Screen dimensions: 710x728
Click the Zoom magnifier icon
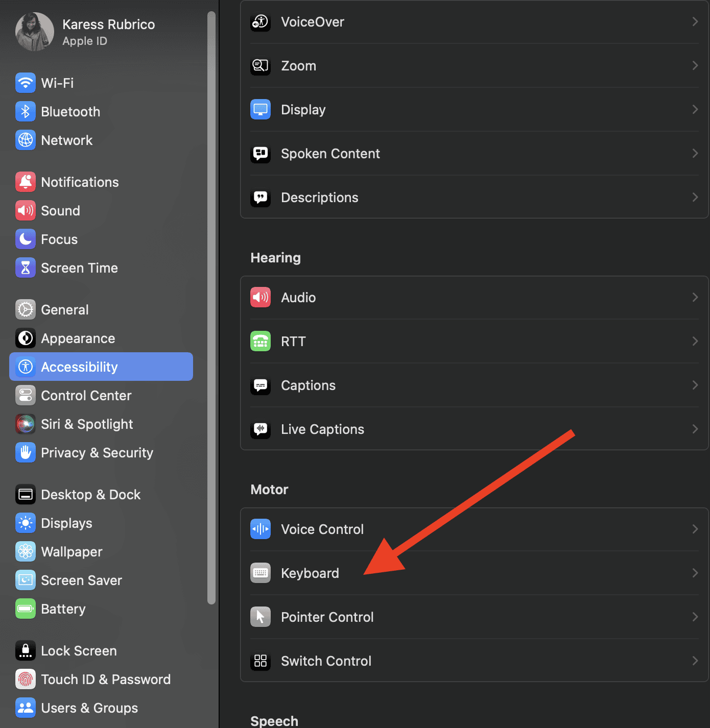[x=261, y=66]
